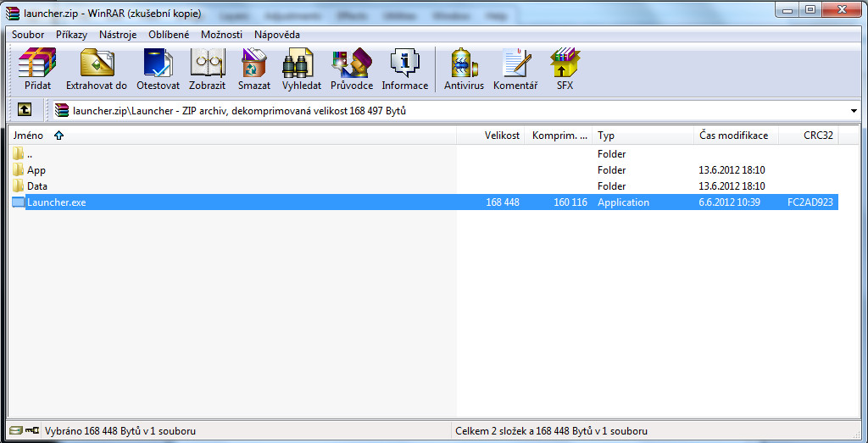Image resolution: width=868 pixels, height=443 pixels.
Task: Sort by CRC32 column header
Action: click(x=809, y=136)
